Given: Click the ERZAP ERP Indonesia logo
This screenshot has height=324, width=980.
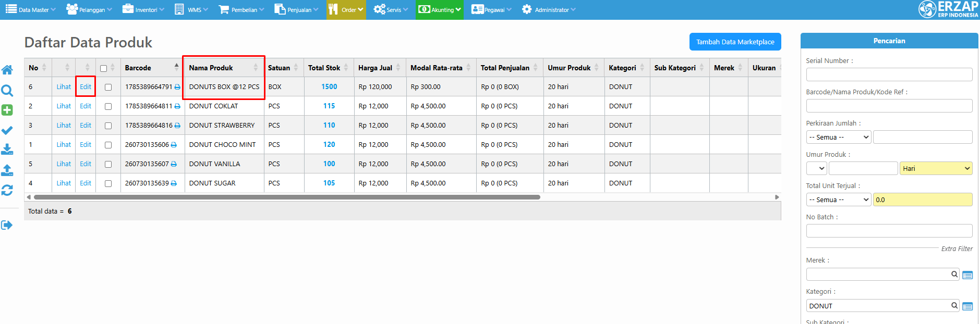Looking at the screenshot, I should [x=948, y=9].
